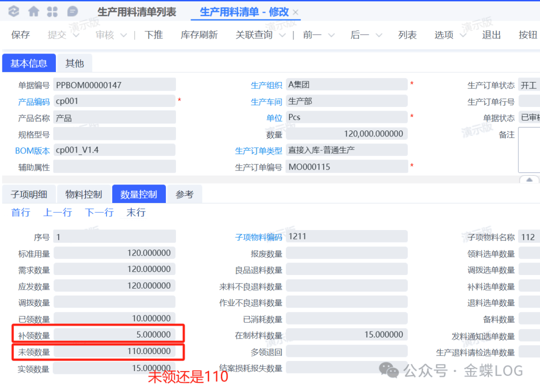Open the 其他 tab
The height and width of the screenshot is (392, 540).
point(74,63)
